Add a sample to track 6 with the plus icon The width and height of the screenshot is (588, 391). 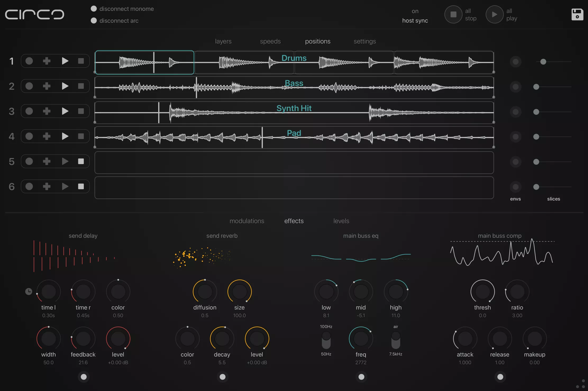click(47, 186)
